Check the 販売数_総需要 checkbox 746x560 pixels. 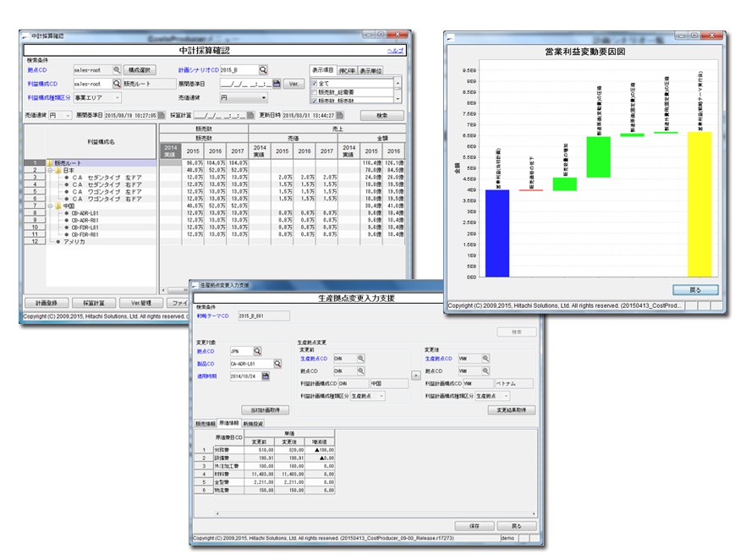314,92
